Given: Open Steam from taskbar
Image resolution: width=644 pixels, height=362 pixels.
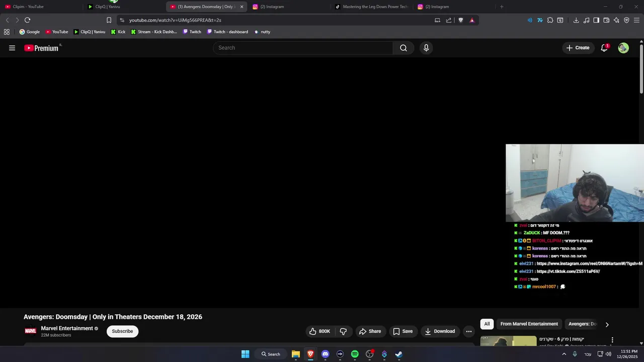Looking at the screenshot, I should pos(398,354).
